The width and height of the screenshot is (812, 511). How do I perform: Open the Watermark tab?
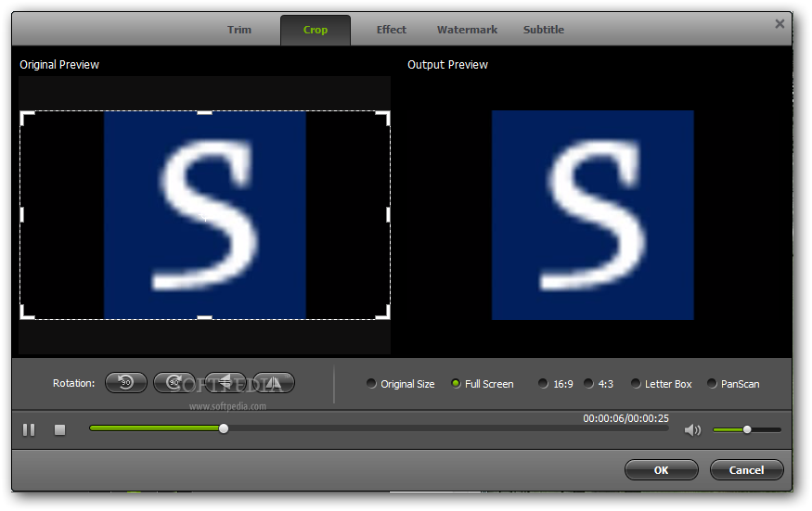467,30
